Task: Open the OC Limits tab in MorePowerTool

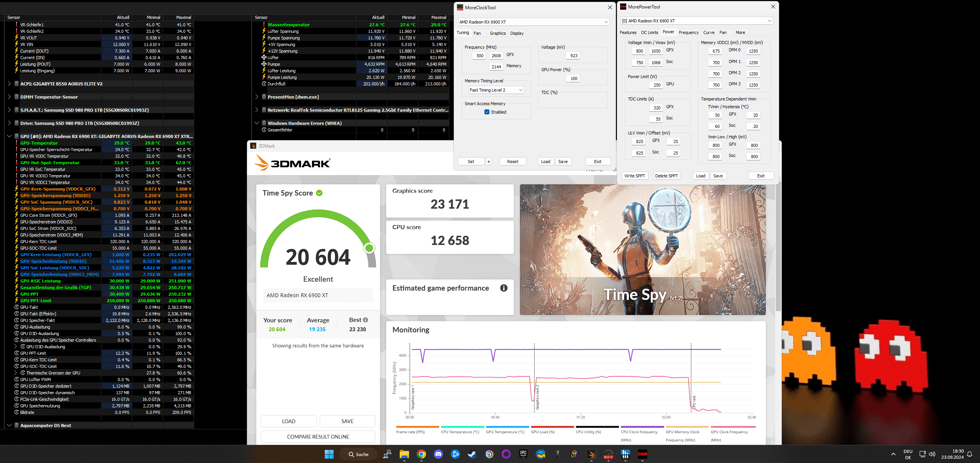Action: point(649,32)
